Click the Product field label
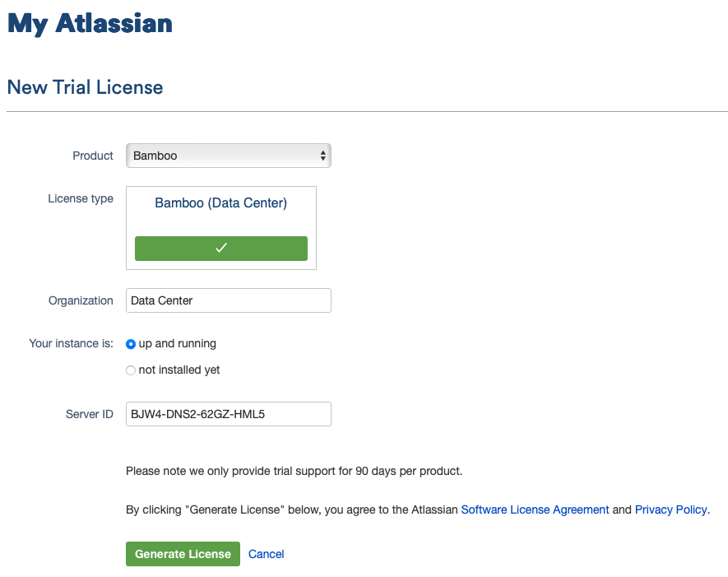This screenshot has height=577, width=728. [x=93, y=156]
